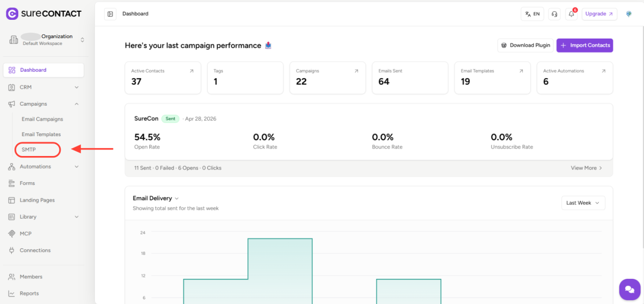Open Email Campaigns
This screenshot has height=304, width=644.
pyautogui.click(x=42, y=119)
